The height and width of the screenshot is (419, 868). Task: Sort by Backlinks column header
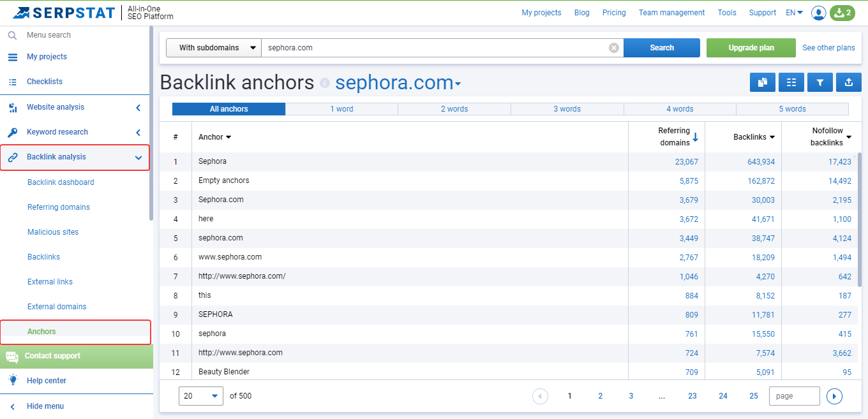tap(754, 137)
